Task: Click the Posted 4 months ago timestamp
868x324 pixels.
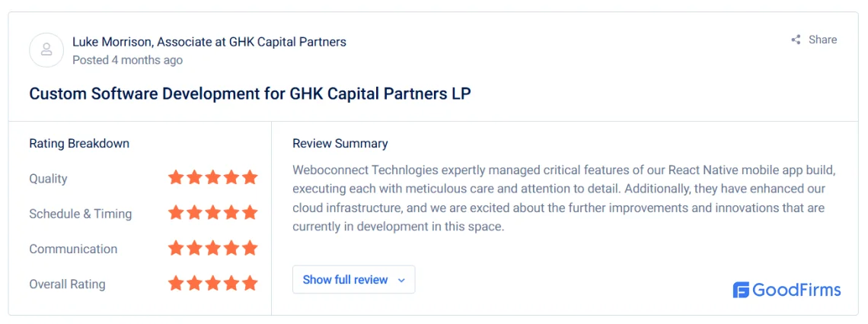Action: tap(127, 60)
